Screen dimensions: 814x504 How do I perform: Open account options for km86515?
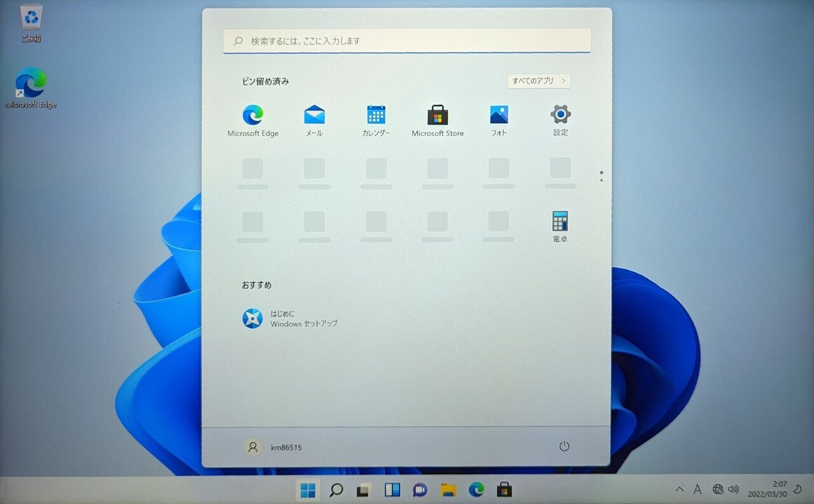(275, 447)
